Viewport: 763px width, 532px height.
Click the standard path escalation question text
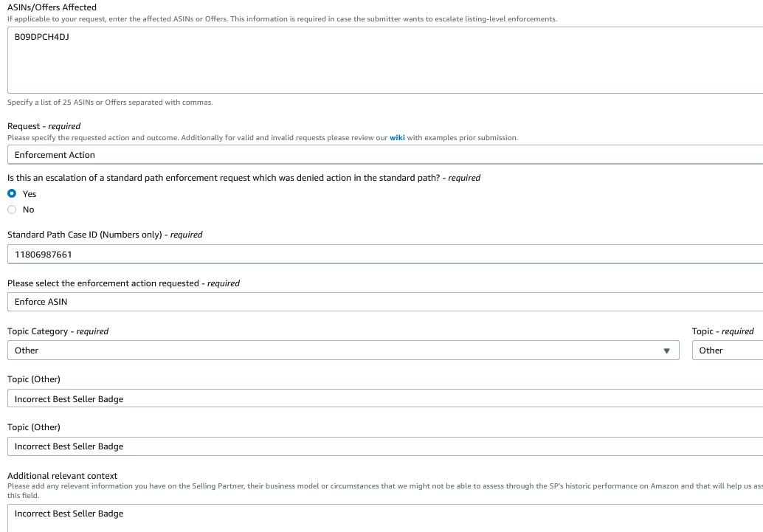tap(244, 178)
